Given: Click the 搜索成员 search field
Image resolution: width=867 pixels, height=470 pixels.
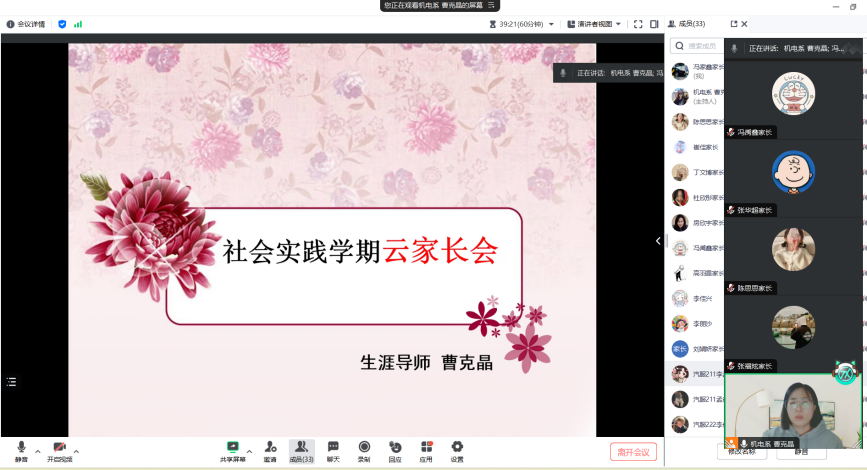Looking at the screenshot, I should (x=695, y=46).
